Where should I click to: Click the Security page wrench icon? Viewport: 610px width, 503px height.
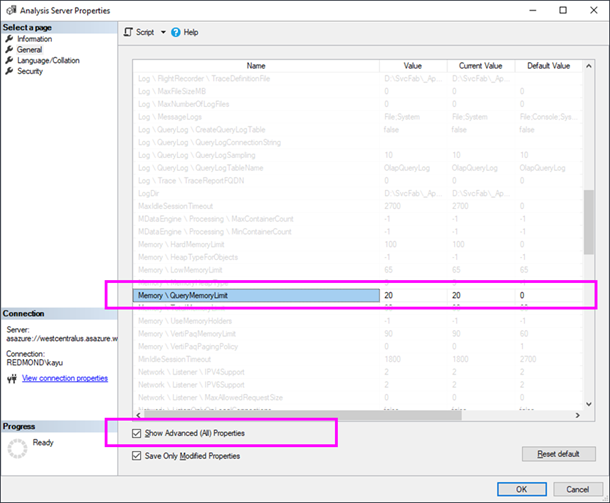(x=9, y=71)
